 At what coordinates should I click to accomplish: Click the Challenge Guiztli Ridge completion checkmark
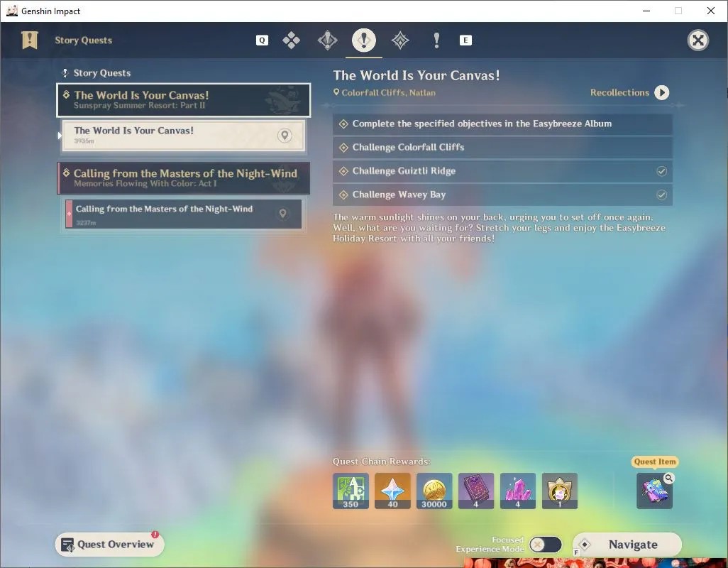coord(661,171)
